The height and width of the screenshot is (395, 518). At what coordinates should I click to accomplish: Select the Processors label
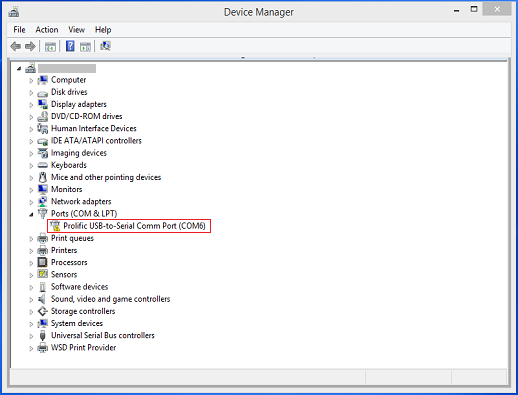[69, 262]
